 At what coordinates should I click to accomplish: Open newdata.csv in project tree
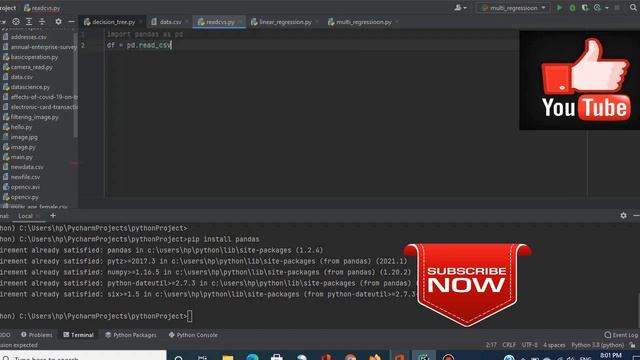click(x=23, y=167)
